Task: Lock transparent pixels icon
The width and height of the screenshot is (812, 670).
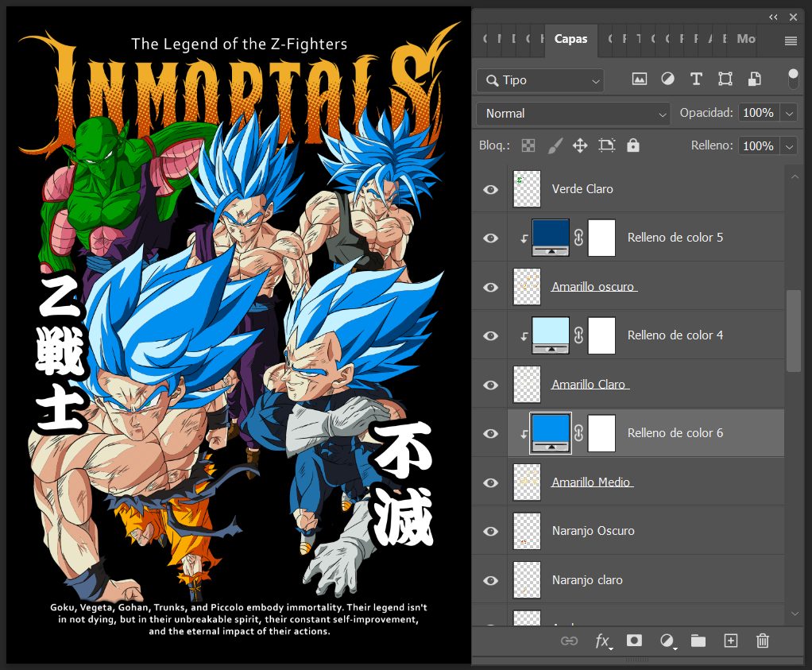Action: click(x=528, y=145)
